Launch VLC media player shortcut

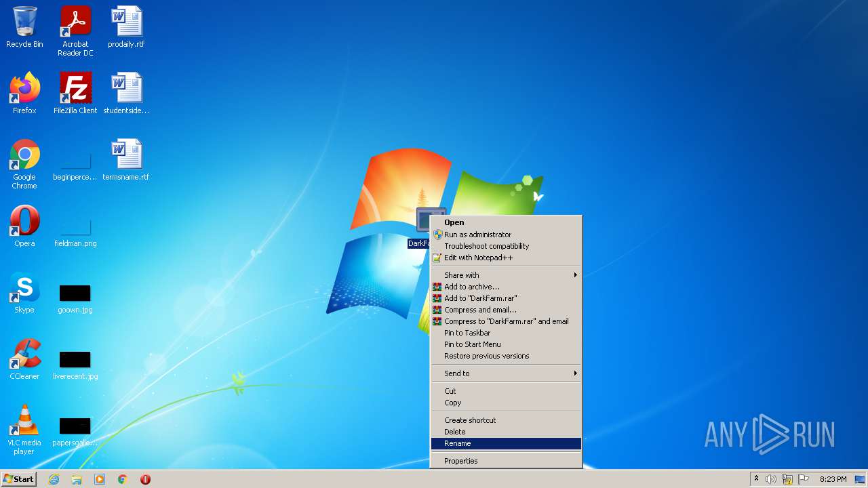click(x=24, y=430)
